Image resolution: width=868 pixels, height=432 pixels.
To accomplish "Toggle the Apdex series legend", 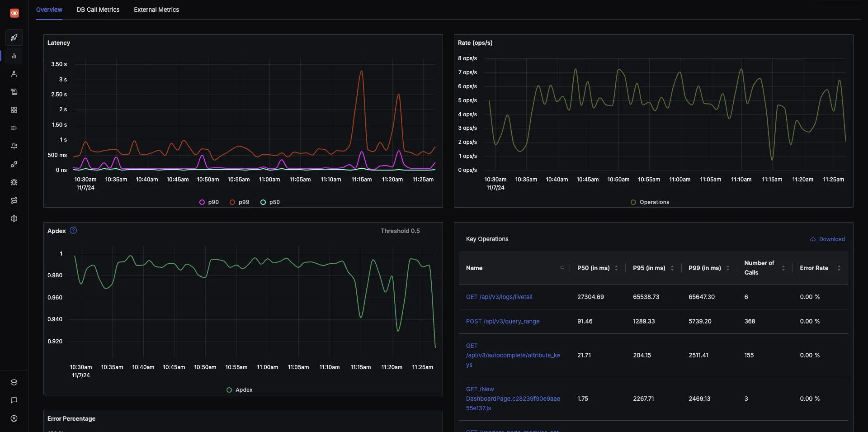I will 239,389.
